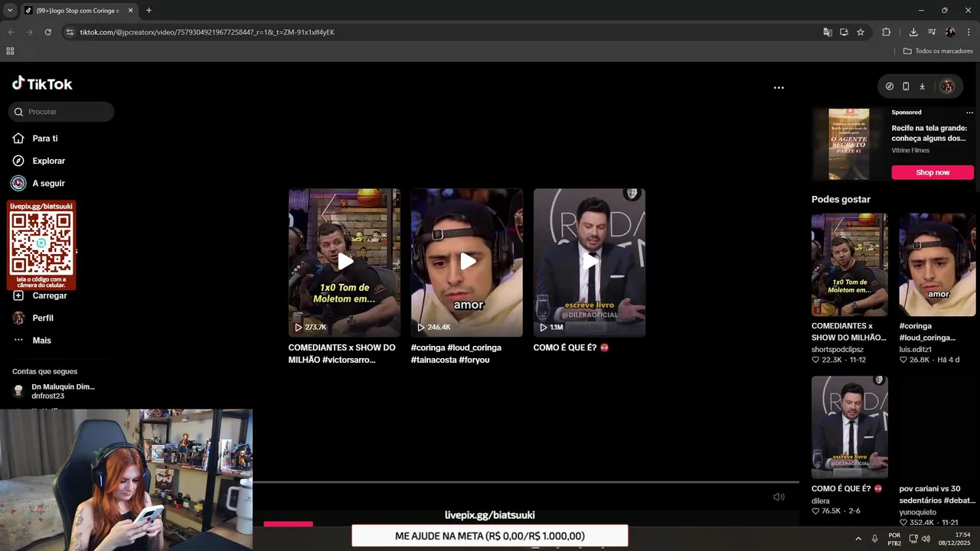Open Todos os marcadores bookmarks folder
Viewport: 980px width, 551px height.
point(938,51)
